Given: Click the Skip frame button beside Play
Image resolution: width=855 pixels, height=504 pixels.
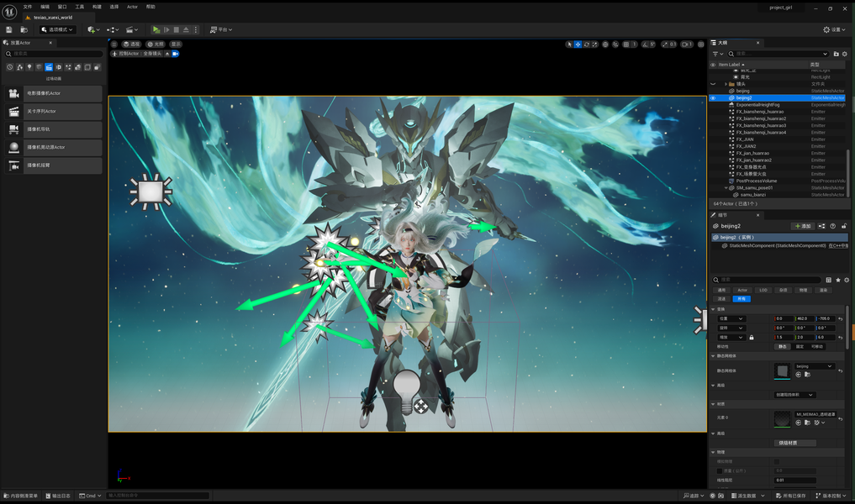Looking at the screenshot, I should coord(166,29).
